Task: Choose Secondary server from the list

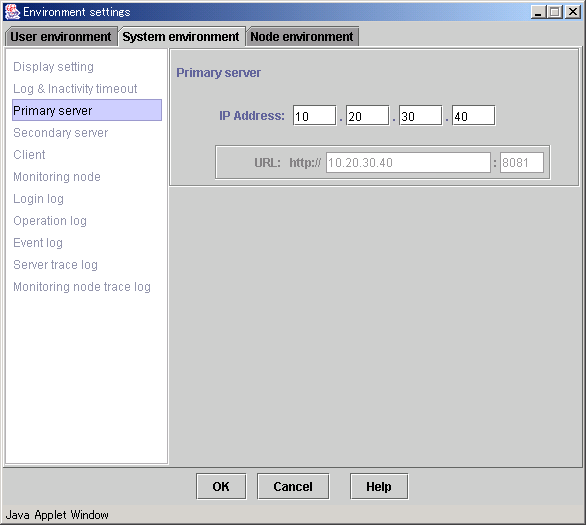Action: [x=61, y=133]
